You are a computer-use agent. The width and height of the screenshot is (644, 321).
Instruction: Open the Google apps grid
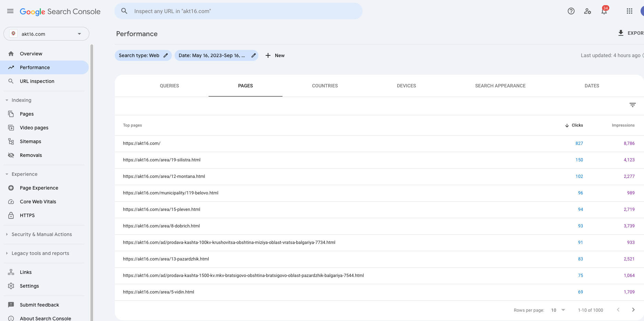pyautogui.click(x=630, y=11)
